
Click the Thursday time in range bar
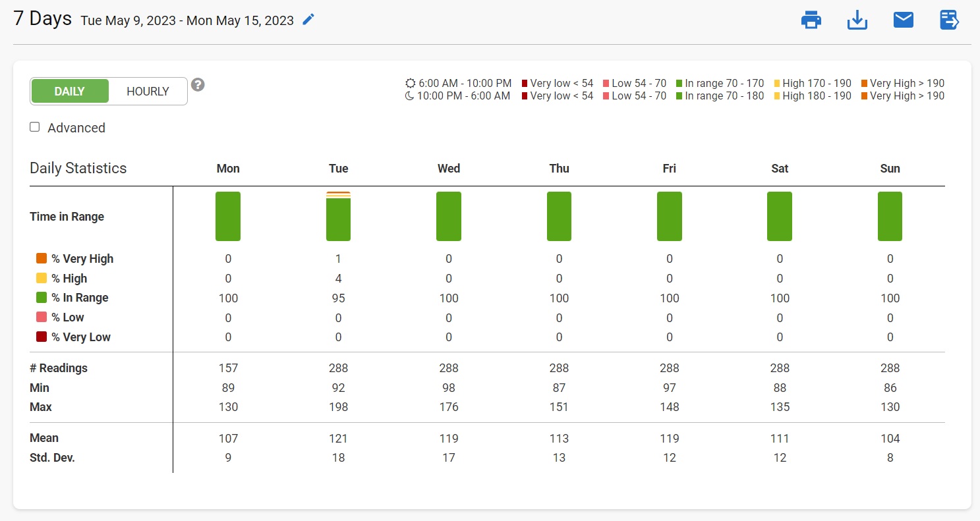pos(559,217)
